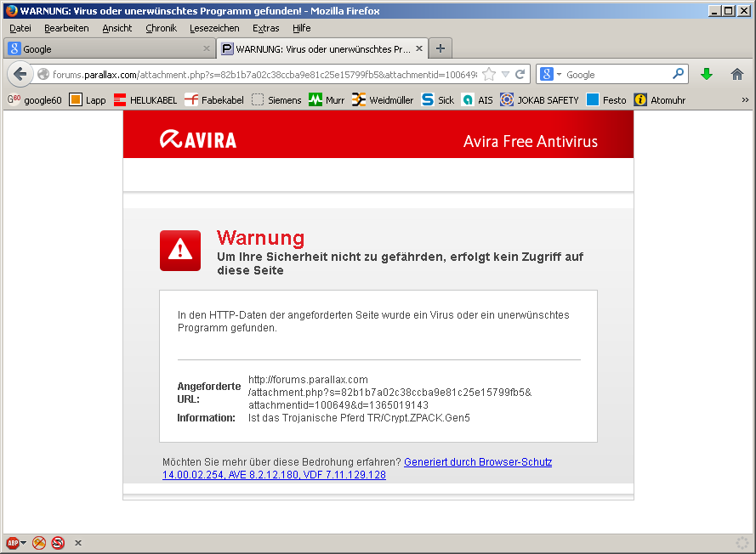Viewport: 756px width, 554px height.
Task: Click the Adblock Plus ABP icon
Action: 12,543
